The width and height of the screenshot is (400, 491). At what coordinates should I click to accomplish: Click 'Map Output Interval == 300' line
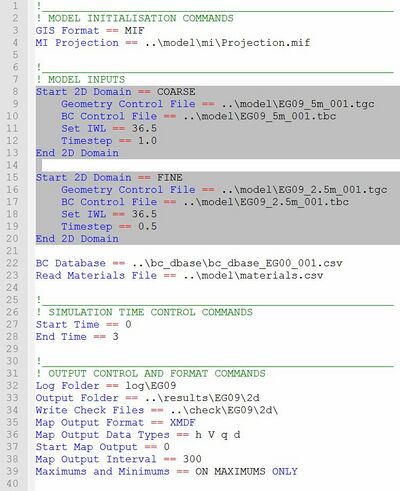119,459
